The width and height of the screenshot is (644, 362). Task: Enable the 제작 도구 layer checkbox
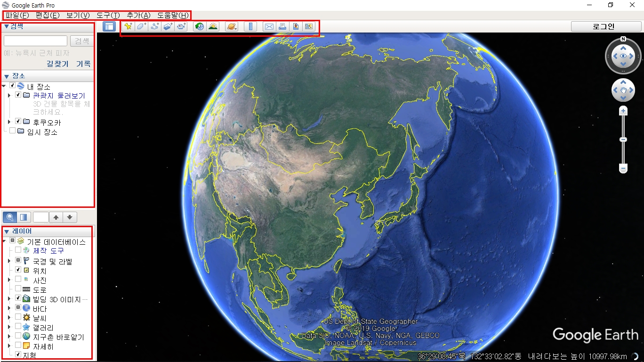click(18, 250)
